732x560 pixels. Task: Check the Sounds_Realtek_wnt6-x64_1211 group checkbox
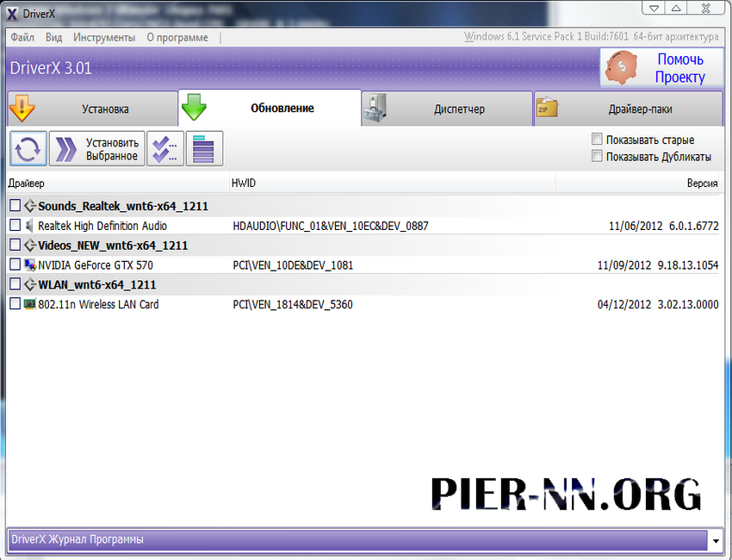point(15,206)
